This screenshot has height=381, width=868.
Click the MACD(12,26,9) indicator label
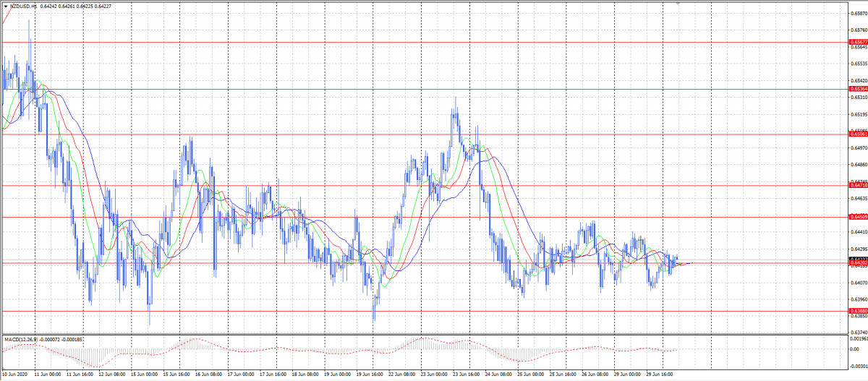coord(20,338)
